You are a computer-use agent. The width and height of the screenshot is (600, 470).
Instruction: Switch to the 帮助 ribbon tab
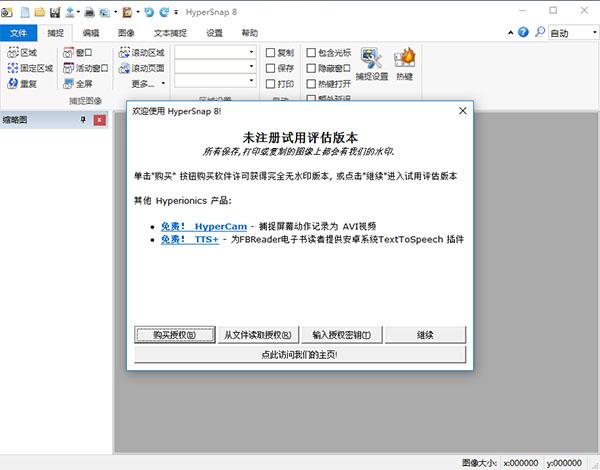[249, 33]
